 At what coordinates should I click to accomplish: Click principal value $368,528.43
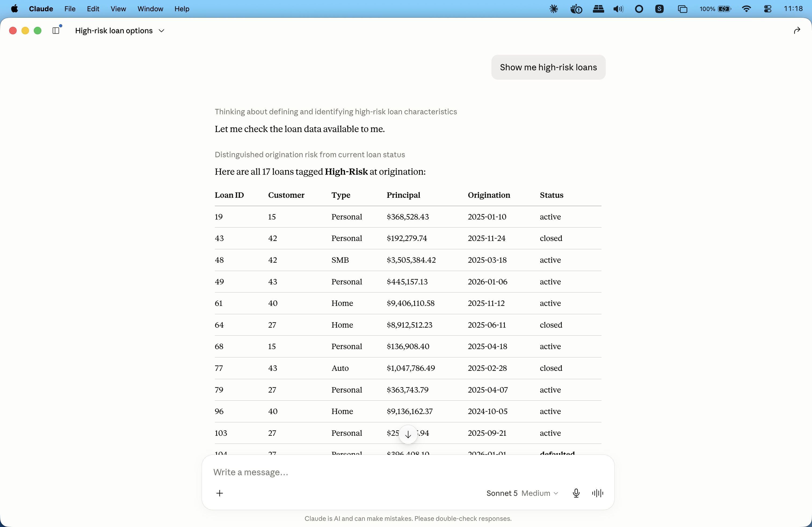(x=408, y=217)
